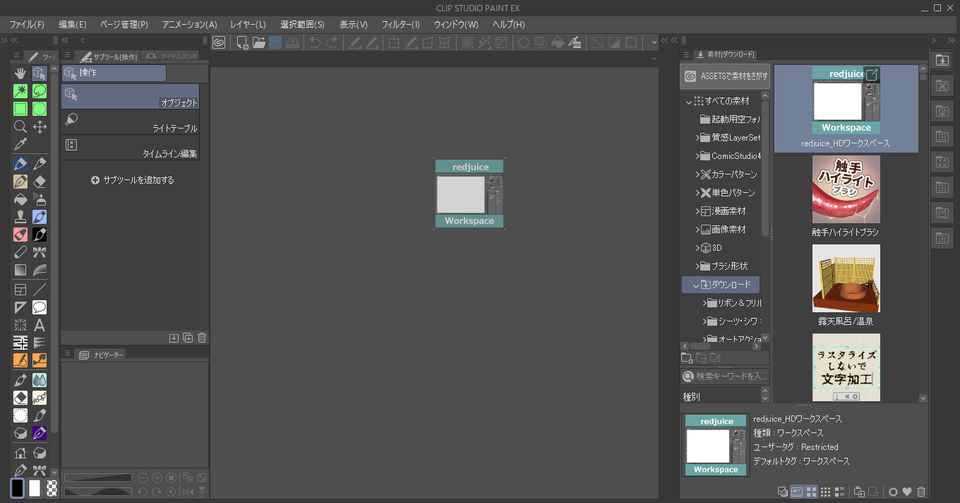Image resolution: width=960 pixels, height=503 pixels.
Task: Create new material folder icon
Action: point(687,357)
